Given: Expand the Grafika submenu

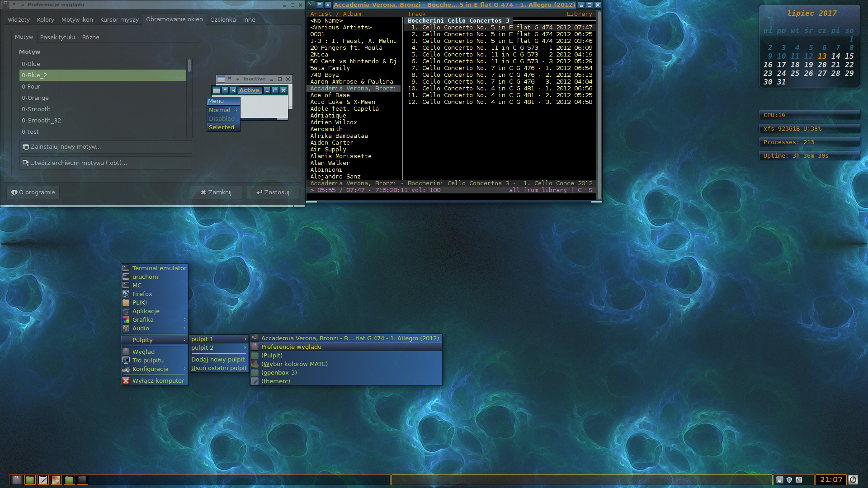Looking at the screenshot, I should click(143, 319).
